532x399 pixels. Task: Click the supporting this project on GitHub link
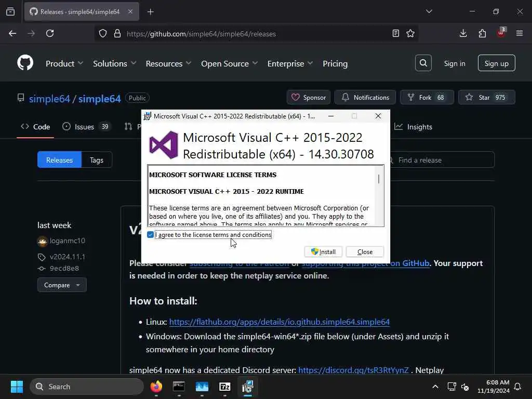tap(365, 263)
